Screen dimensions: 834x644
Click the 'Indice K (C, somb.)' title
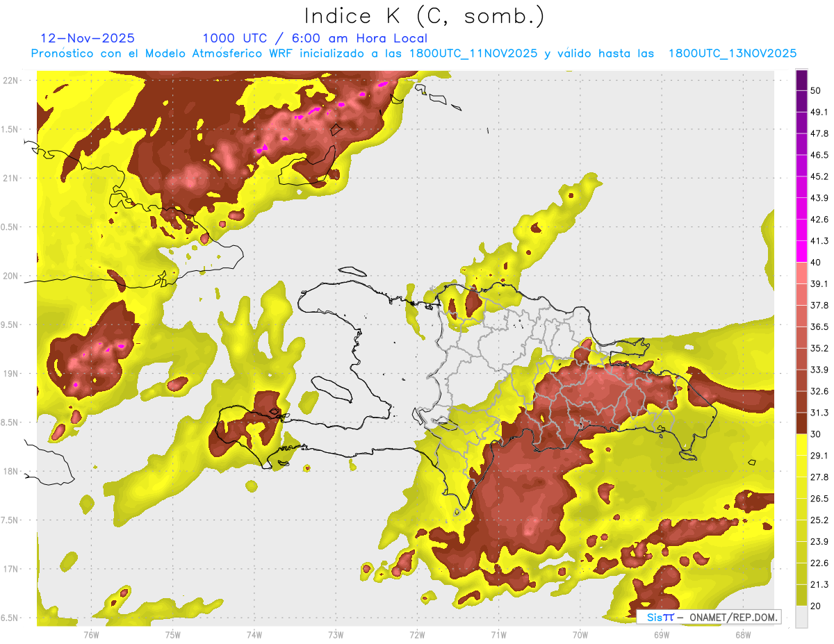click(424, 17)
